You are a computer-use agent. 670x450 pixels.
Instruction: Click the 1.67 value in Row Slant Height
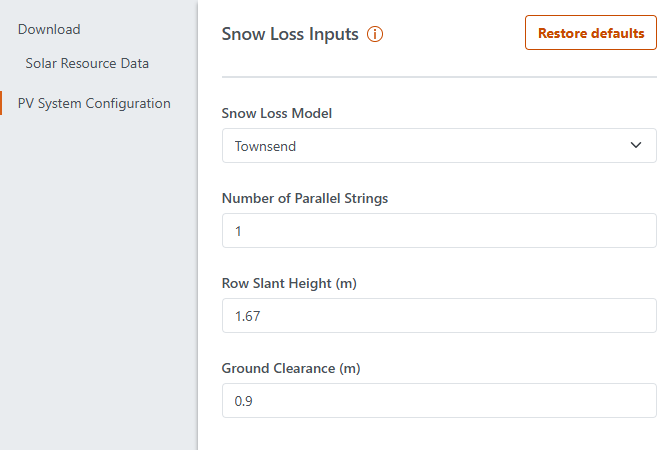(x=247, y=316)
